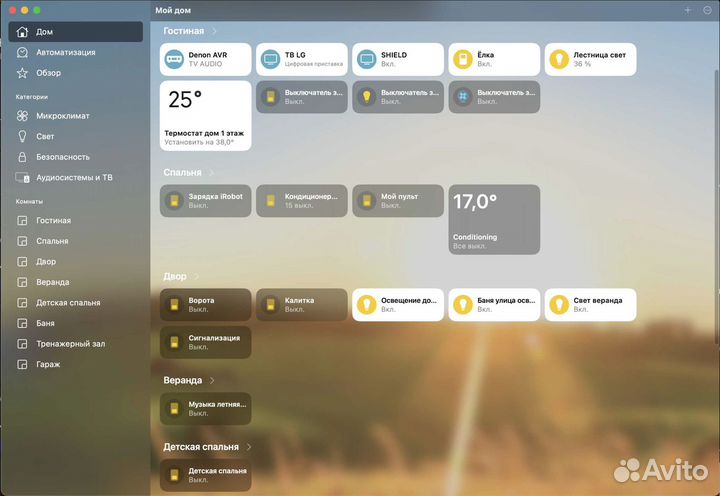Open Автоматизация in the sidebar

(65, 52)
